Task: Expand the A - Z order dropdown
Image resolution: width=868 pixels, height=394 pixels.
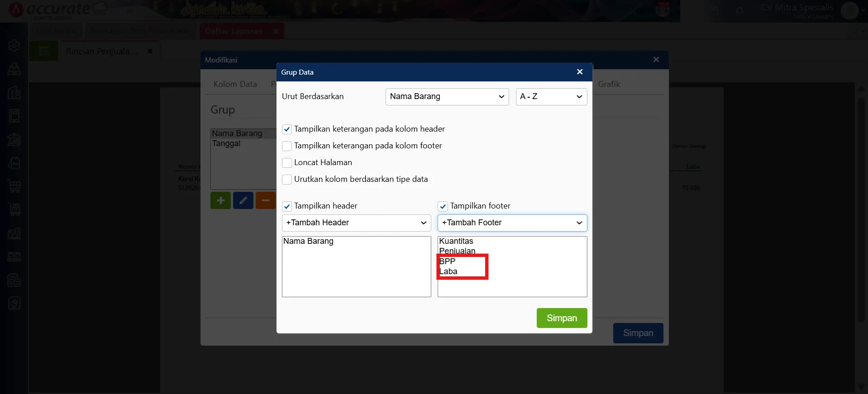Action: 551,97
